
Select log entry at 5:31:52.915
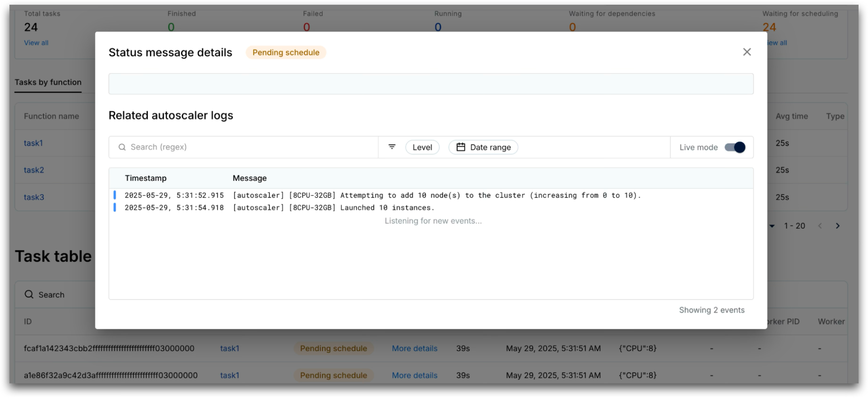click(431, 195)
